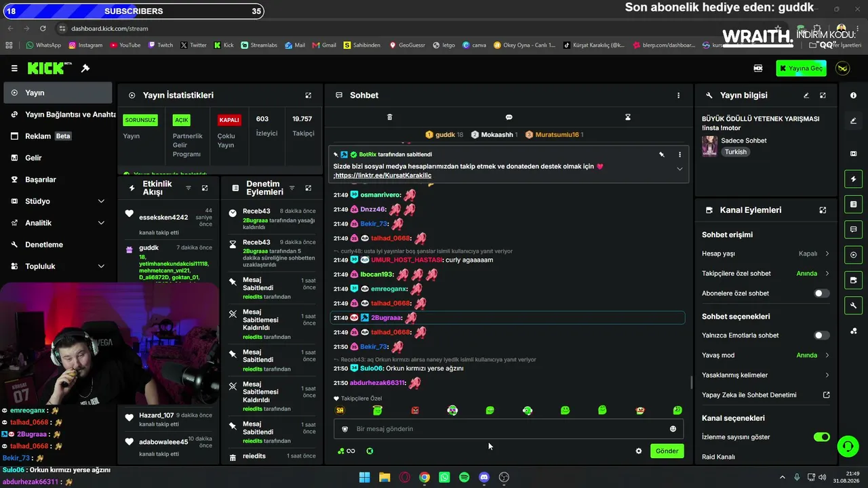
Task: Maximize the Yayın İstatistikleri panel
Action: click(x=308, y=96)
